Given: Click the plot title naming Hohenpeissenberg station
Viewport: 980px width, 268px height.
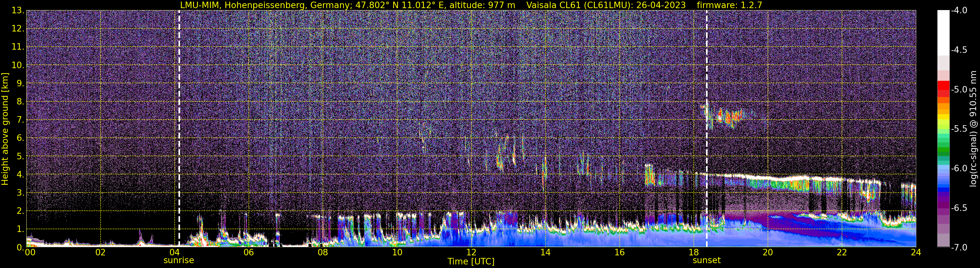Looking at the screenshot, I should [471, 5].
